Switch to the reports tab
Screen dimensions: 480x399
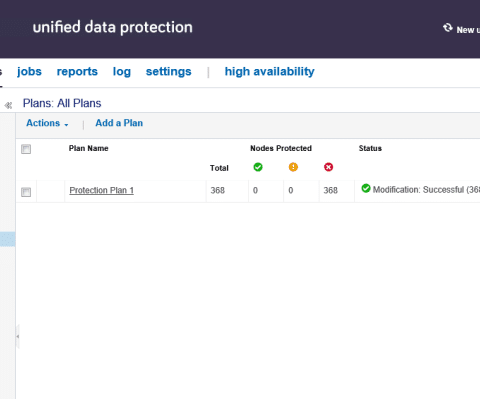[x=77, y=71]
